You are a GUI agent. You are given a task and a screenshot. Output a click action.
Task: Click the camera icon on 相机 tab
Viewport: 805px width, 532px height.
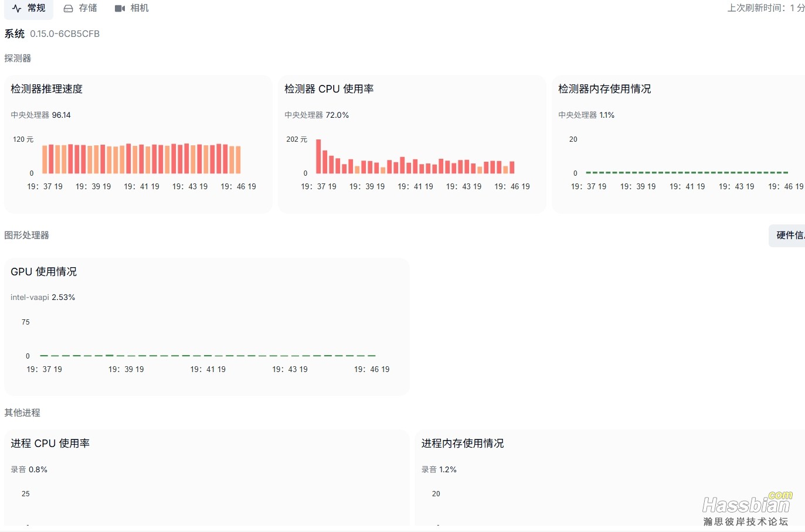click(120, 8)
